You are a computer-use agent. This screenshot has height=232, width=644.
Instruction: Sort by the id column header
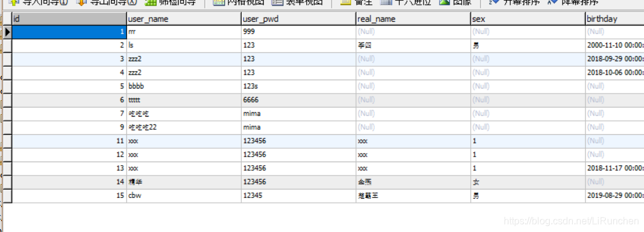tap(69, 19)
